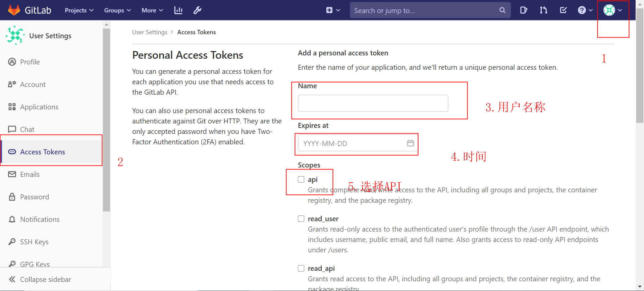Open the analytics chart icon in navbar
The image size is (644, 291).
pyautogui.click(x=178, y=10)
